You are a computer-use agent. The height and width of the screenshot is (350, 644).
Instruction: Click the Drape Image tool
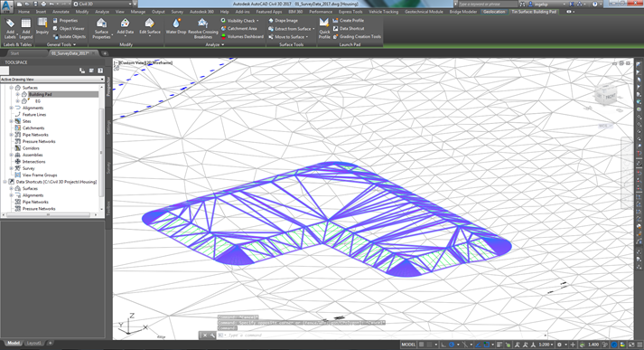coord(283,20)
